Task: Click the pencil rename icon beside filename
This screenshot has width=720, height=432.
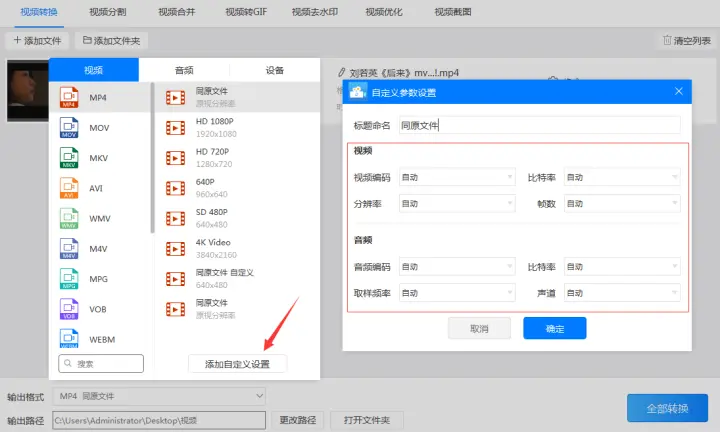Action: [x=341, y=73]
